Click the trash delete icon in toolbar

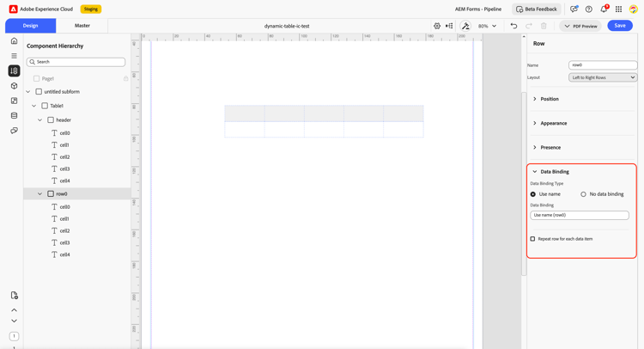[x=544, y=26]
